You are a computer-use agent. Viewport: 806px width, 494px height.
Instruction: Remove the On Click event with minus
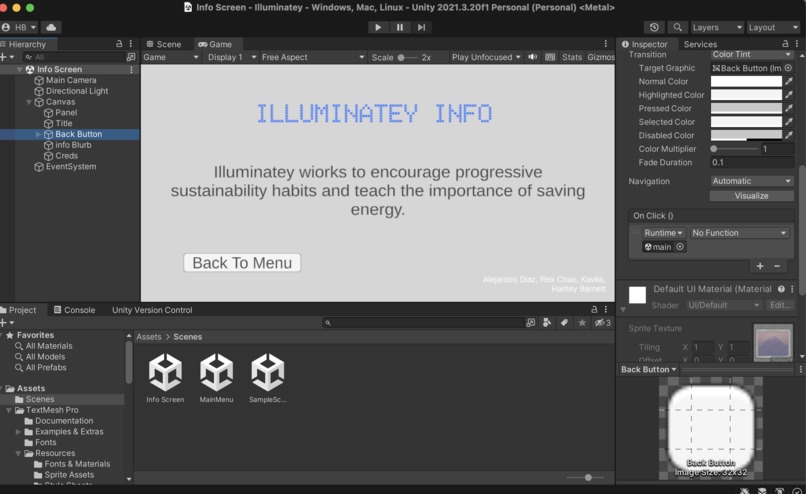(x=777, y=266)
